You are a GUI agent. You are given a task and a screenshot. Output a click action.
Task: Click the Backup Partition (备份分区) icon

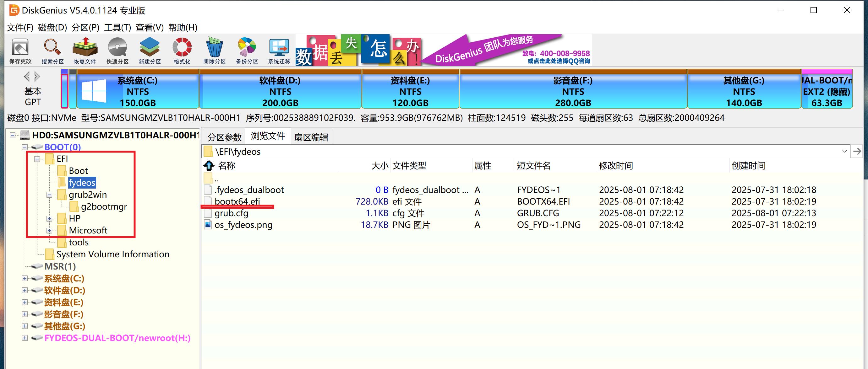pos(247,51)
